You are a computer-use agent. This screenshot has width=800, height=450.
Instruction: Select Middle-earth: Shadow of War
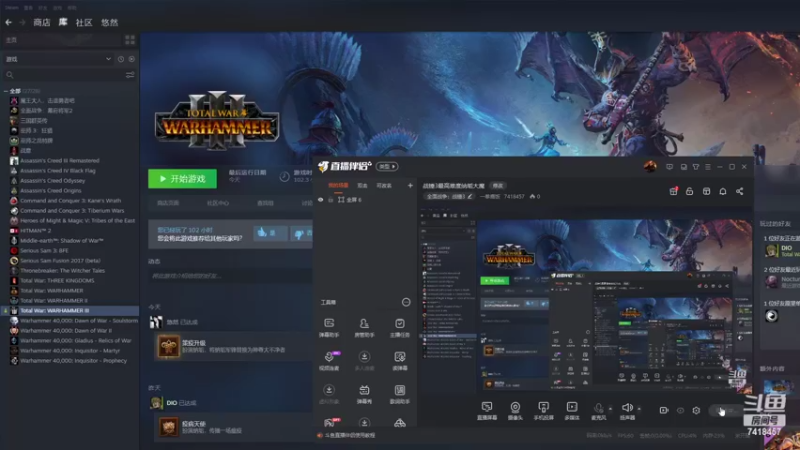pos(62,240)
